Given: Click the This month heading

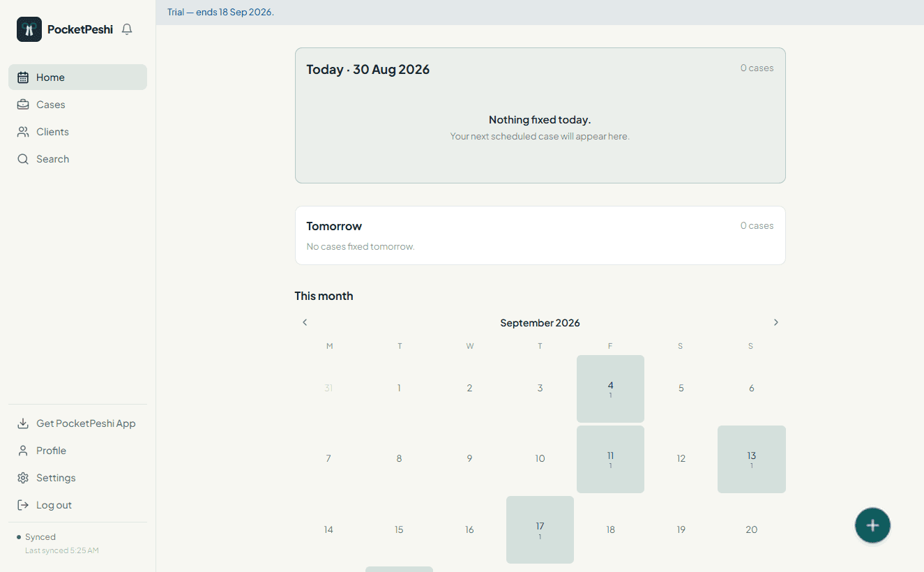Looking at the screenshot, I should [324, 296].
